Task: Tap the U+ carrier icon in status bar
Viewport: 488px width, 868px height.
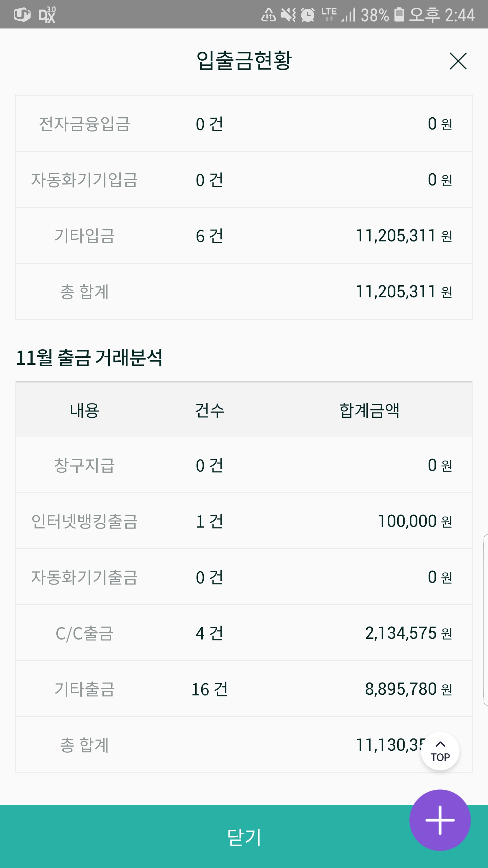Action: click(22, 15)
